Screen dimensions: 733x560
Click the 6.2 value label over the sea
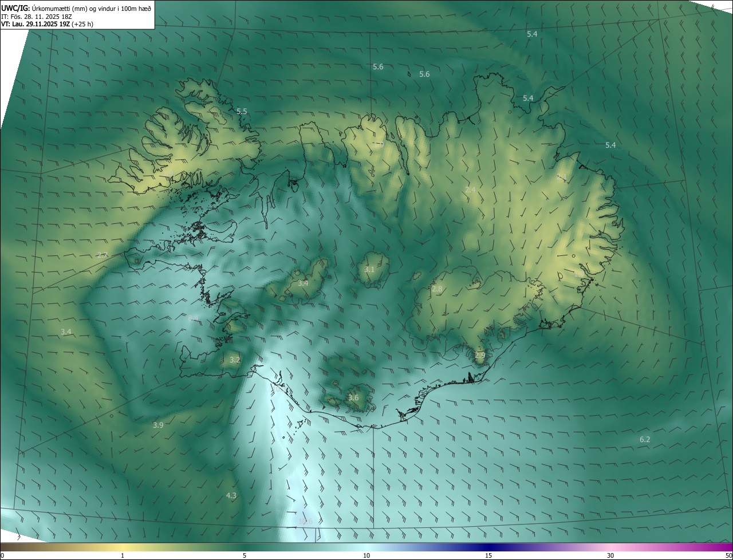645,439
